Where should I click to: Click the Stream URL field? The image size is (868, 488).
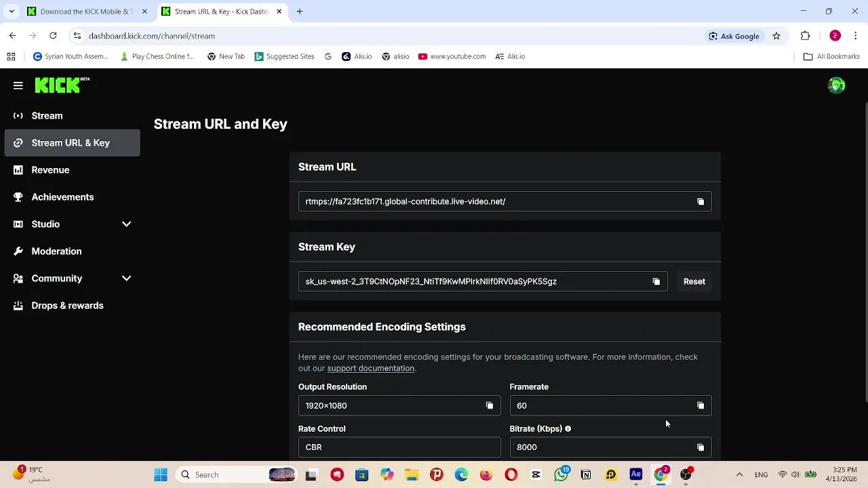tap(505, 201)
